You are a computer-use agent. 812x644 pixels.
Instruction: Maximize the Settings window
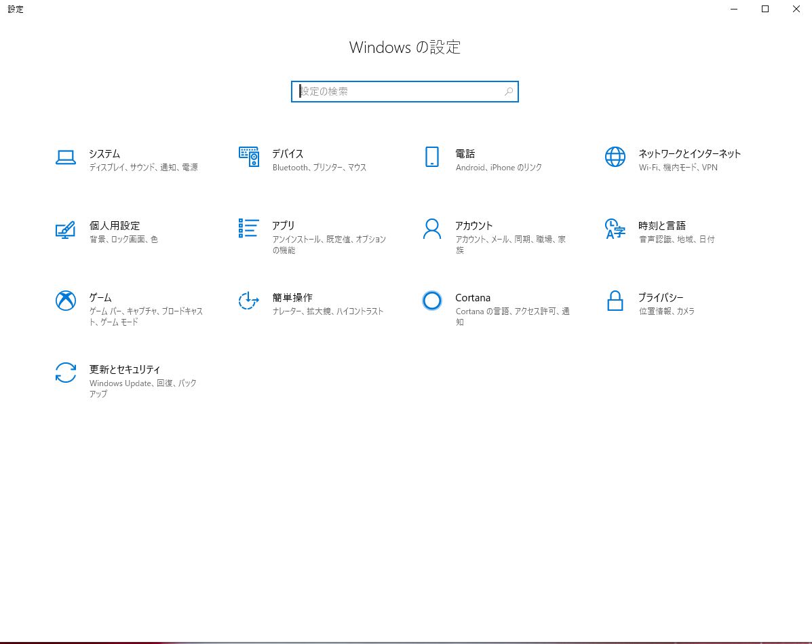point(765,9)
